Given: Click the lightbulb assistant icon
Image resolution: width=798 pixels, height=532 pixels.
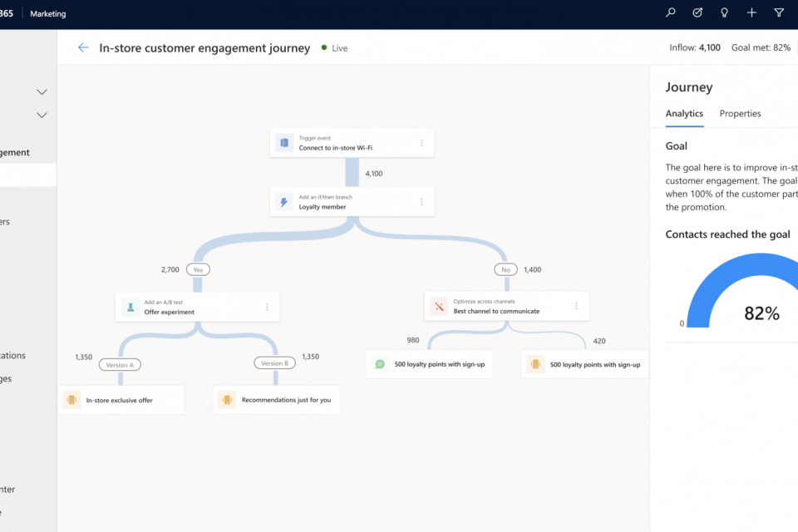Looking at the screenshot, I should pyautogui.click(x=724, y=13).
